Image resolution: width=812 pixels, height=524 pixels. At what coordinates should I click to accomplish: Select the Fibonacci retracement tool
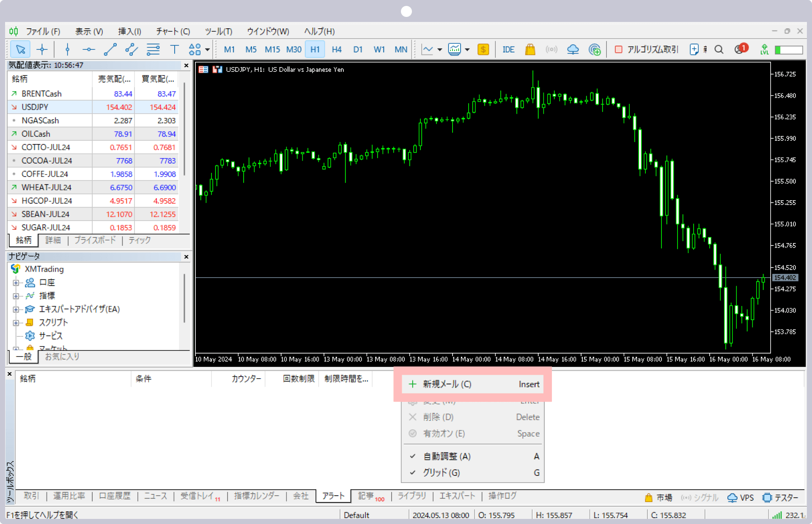click(x=153, y=49)
